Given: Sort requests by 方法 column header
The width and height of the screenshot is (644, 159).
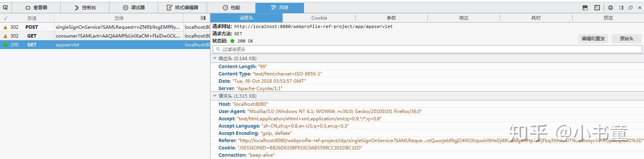Looking at the screenshot, I should (x=32, y=18).
